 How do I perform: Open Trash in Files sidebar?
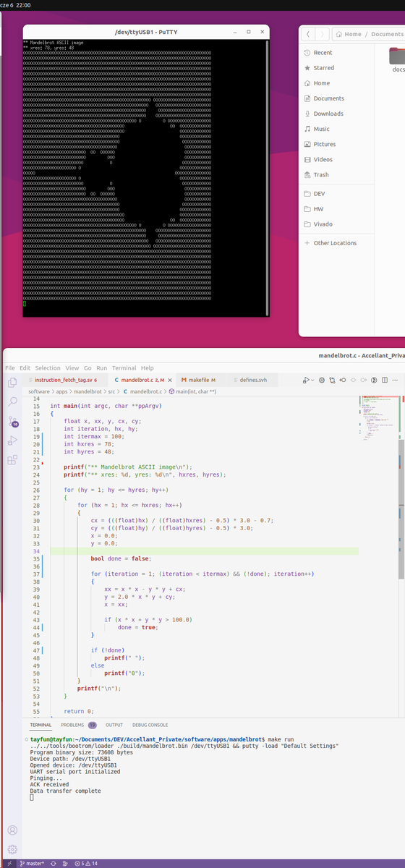tap(337, 174)
